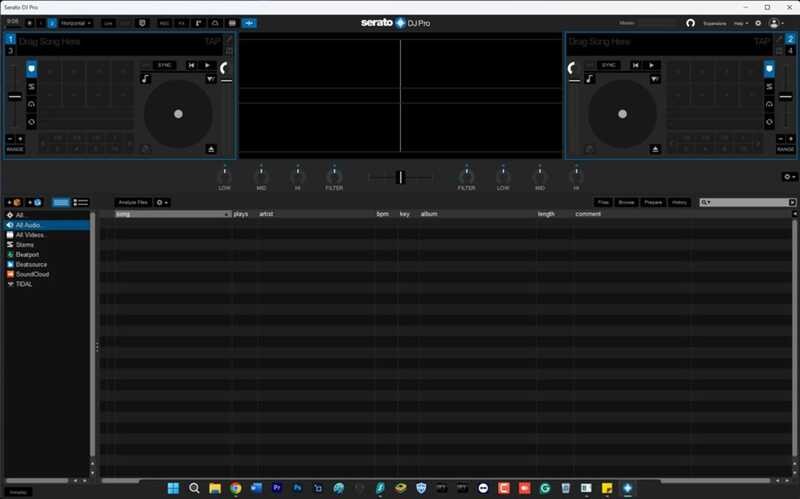This screenshot has height=499, width=800.
Task: Toggle SYNC on deck 2
Action: (x=609, y=65)
